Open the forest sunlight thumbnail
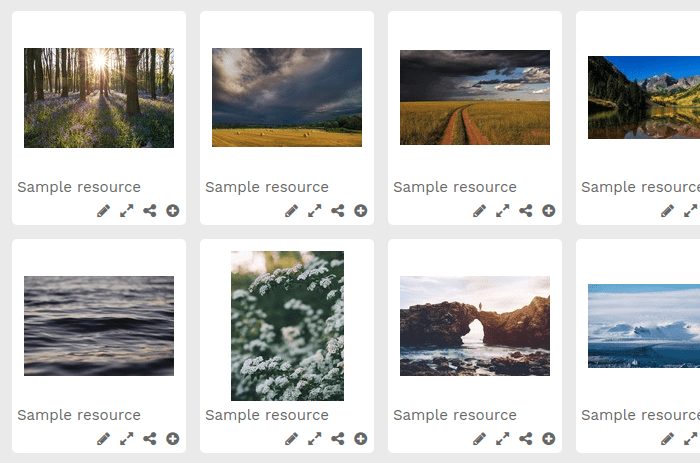The height and width of the screenshot is (463, 700). pos(99,98)
